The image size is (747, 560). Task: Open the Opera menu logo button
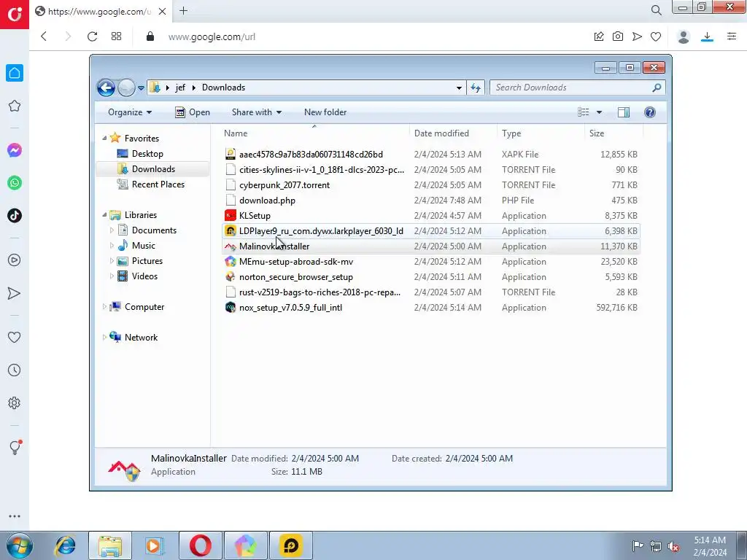(15, 14)
